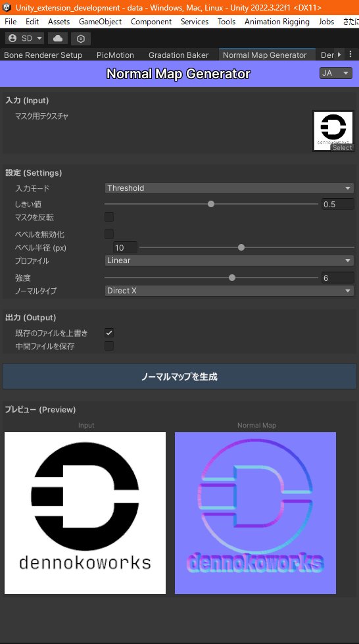Open the JA language dropdown

pyautogui.click(x=335, y=73)
